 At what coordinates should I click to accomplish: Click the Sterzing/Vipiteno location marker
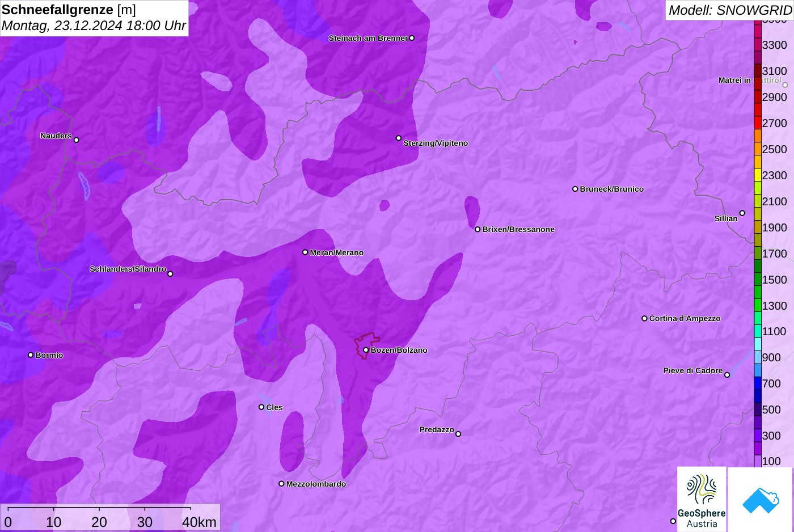tap(399, 138)
